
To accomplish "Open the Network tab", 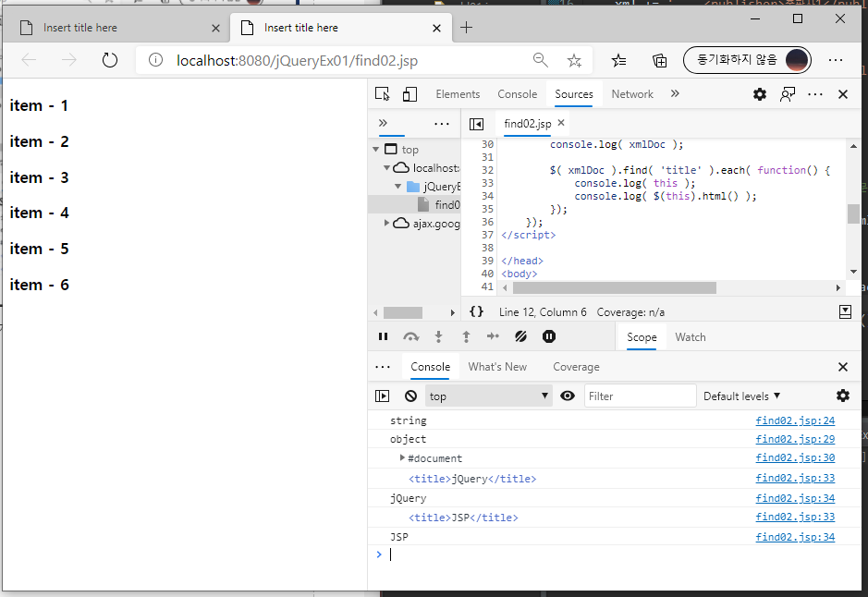I will 632,94.
